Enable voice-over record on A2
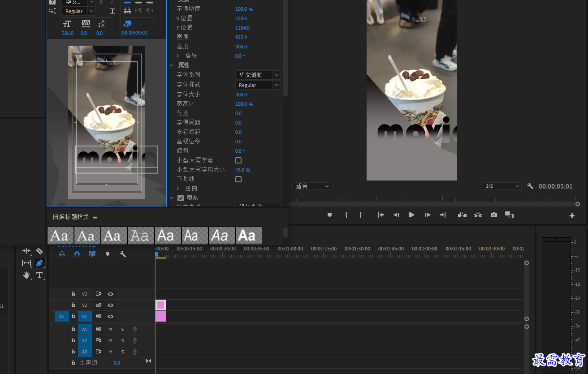This screenshot has height=374, width=588. point(134,340)
